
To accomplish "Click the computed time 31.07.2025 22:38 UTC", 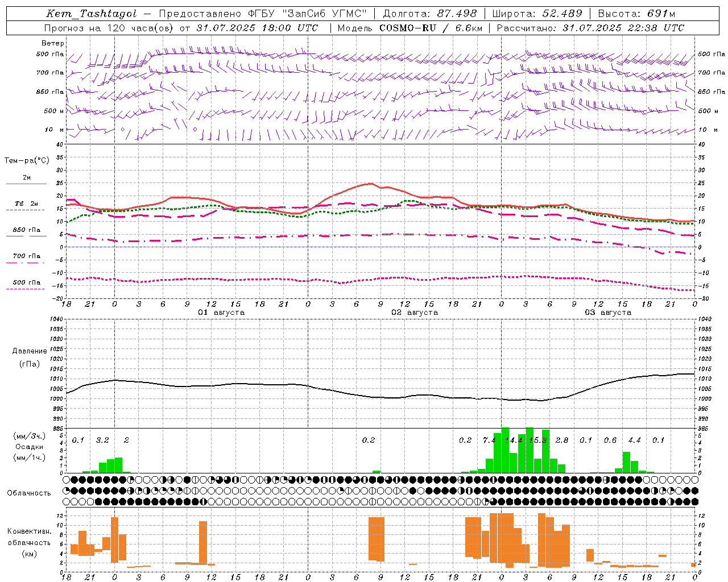I will click(x=623, y=28).
